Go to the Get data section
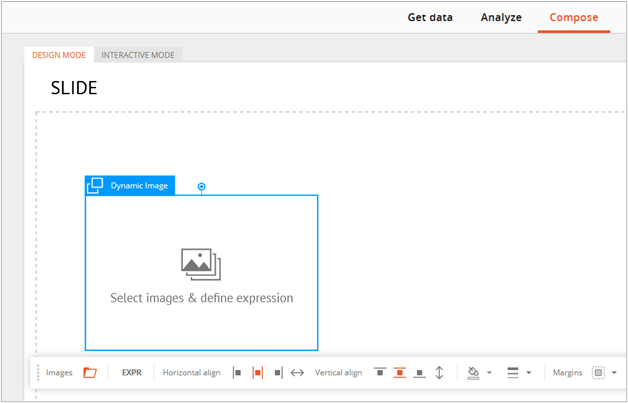Image resolution: width=628 pixels, height=403 pixels. [x=430, y=18]
